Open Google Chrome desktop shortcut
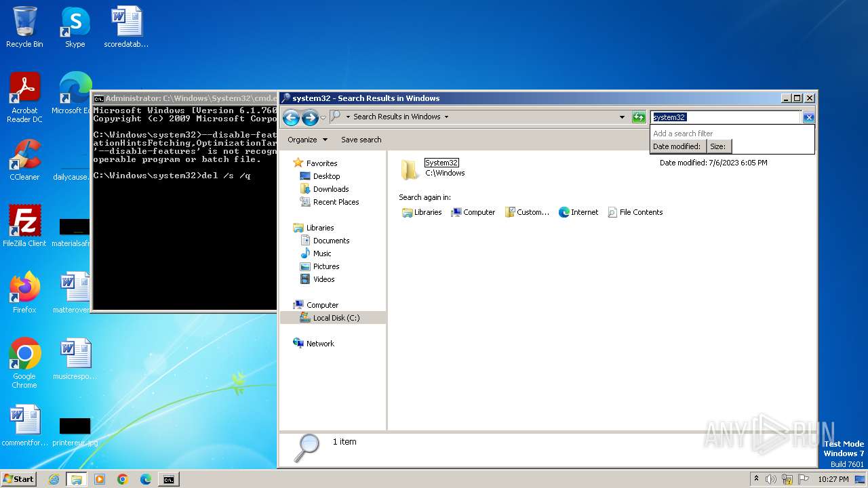 click(x=24, y=363)
